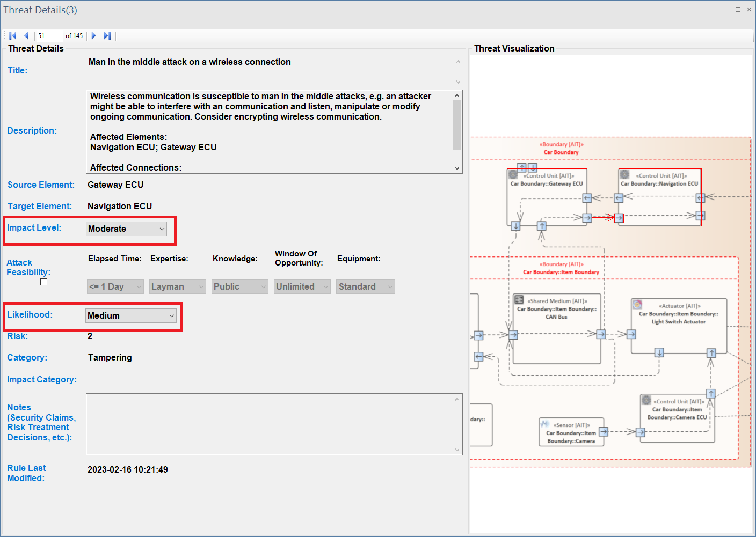Click the Navigation ECU gear icon in diagram
Viewport: 756px width, 537px height.
[624, 174]
